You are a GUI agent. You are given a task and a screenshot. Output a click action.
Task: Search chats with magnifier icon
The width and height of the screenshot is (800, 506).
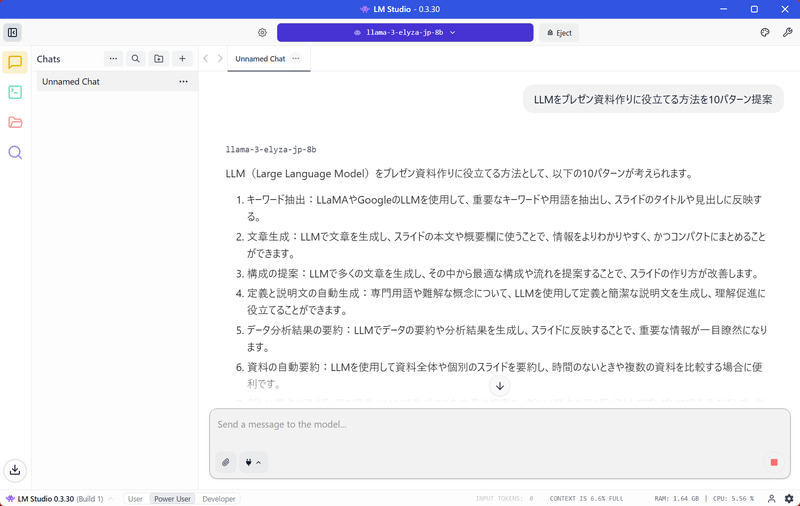click(x=136, y=59)
